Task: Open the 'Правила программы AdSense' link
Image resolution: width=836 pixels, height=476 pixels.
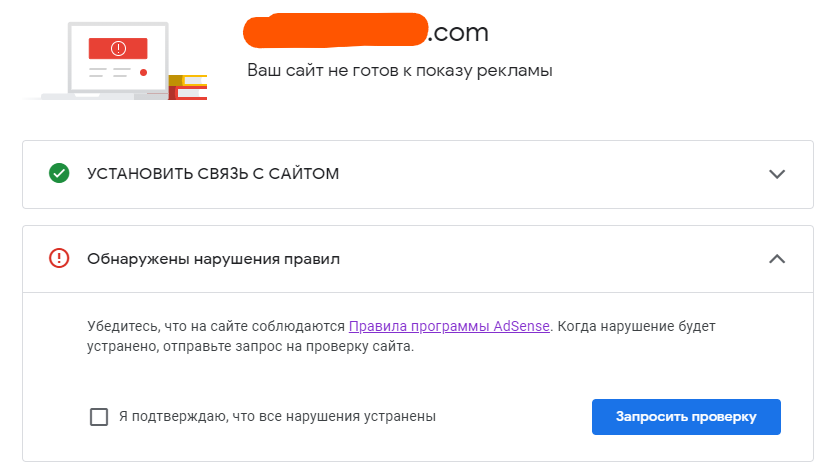Action: tap(449, 326)
